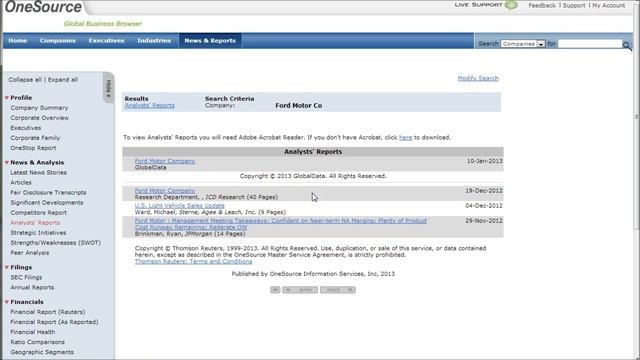Click the Modify Search link
Image resolution: width=640 pixels, height=360 pixels.
(x=478, y=78)
